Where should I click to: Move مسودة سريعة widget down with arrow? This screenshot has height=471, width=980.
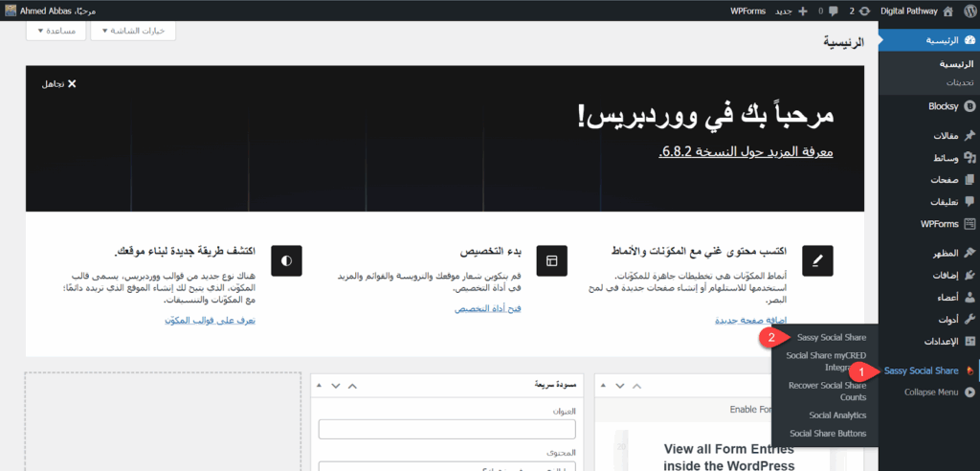[336, 385]
